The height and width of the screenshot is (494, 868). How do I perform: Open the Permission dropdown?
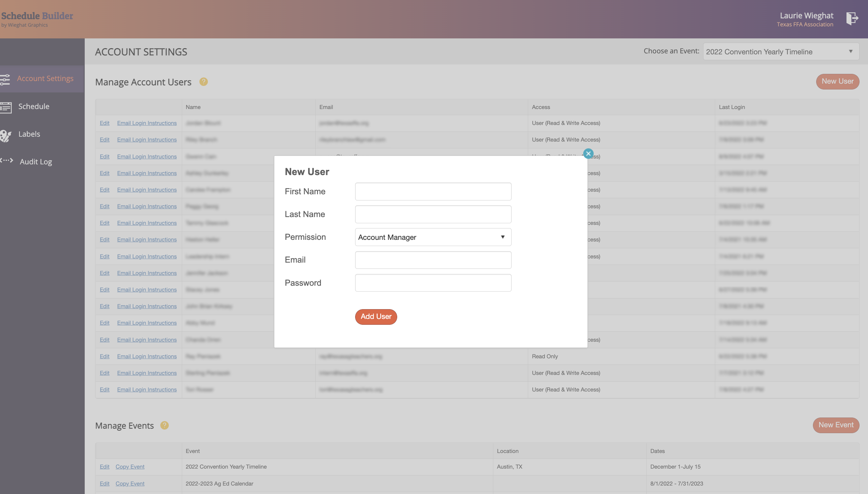point(433,237)
